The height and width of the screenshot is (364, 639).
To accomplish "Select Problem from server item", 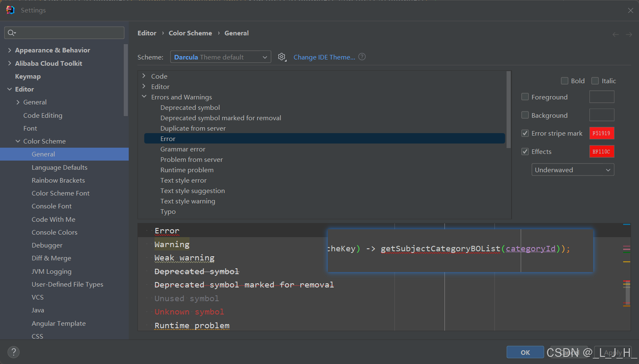I will [192, 159].
